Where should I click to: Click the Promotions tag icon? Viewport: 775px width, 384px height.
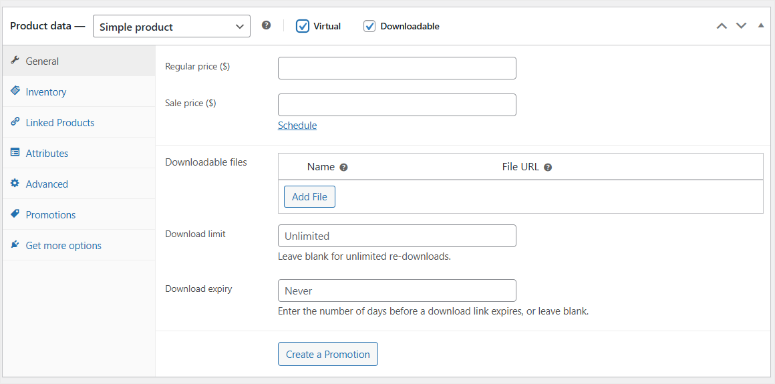pos(15,214)
